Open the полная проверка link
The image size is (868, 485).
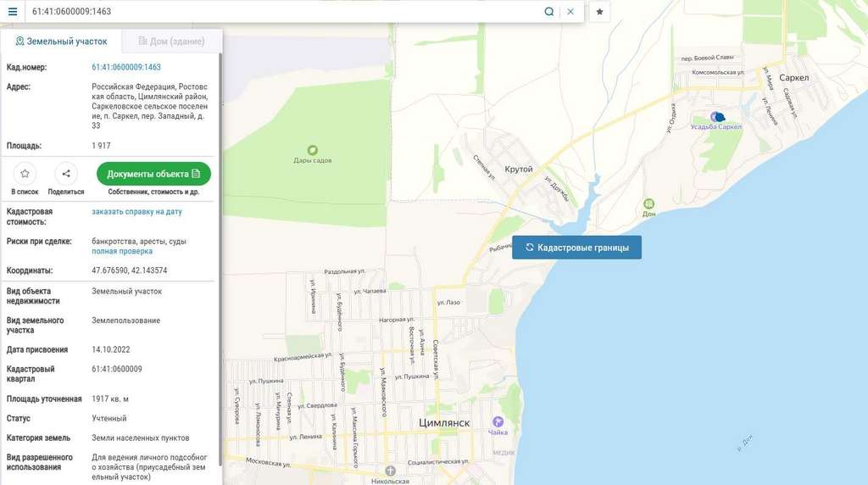(x=122, y=251)
